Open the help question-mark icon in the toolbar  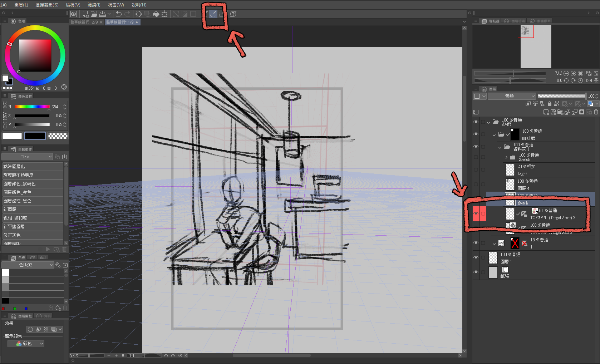(x=233, y=14)
